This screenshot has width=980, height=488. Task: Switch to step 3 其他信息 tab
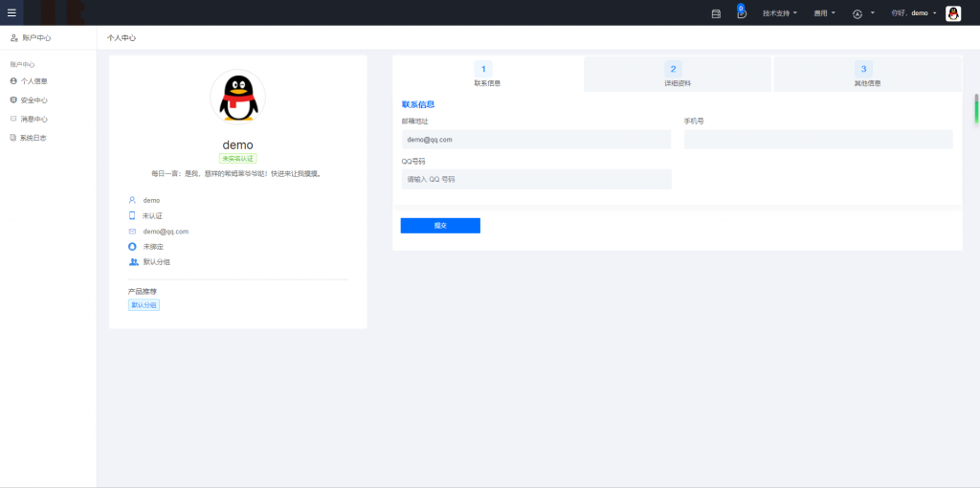click(x=867, y=75)
